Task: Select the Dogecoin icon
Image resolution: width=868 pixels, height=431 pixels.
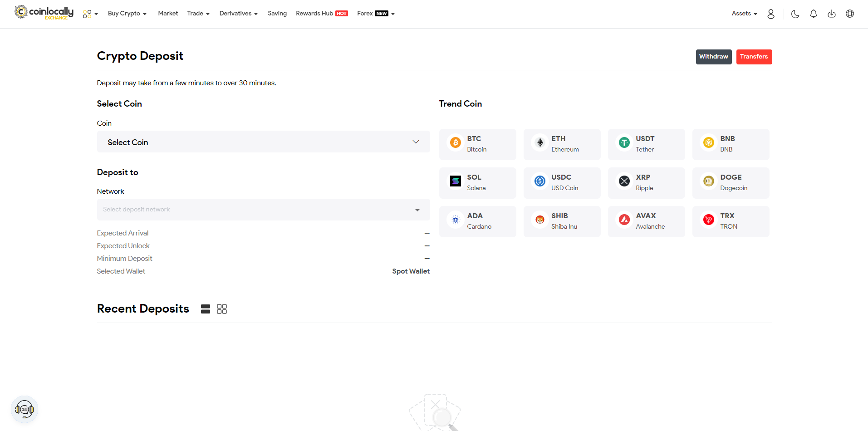Action: click(x=708, y=181)
